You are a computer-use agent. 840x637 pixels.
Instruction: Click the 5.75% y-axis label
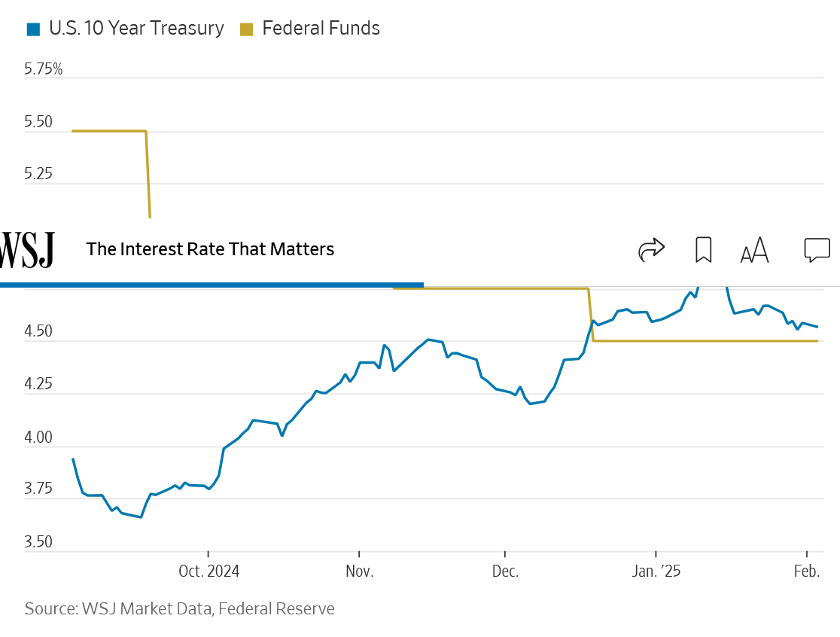click(44, 69)
